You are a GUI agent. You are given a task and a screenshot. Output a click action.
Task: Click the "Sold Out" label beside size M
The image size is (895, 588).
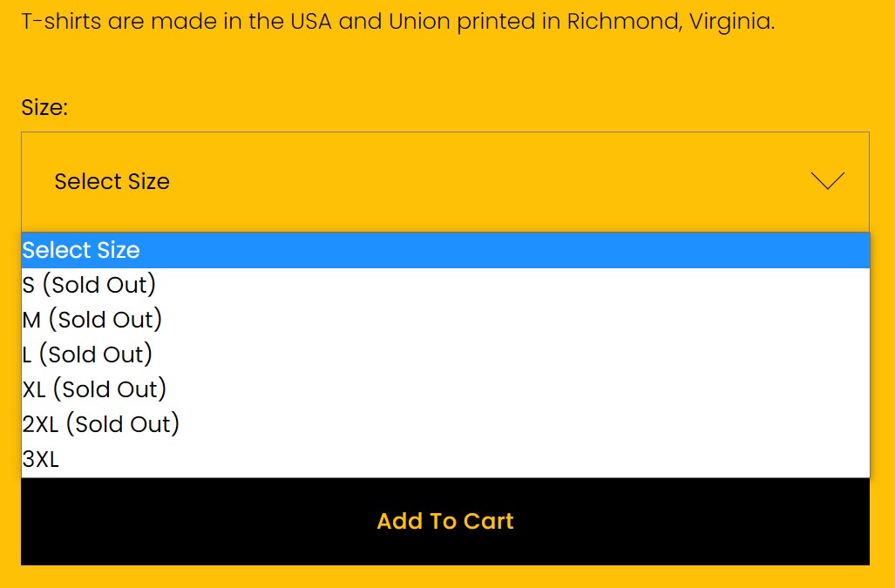click(x=105, y=320)
